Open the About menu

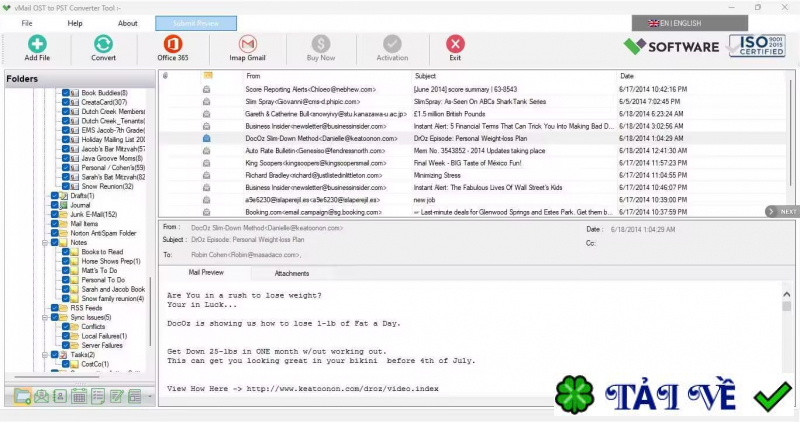(128, 23)
